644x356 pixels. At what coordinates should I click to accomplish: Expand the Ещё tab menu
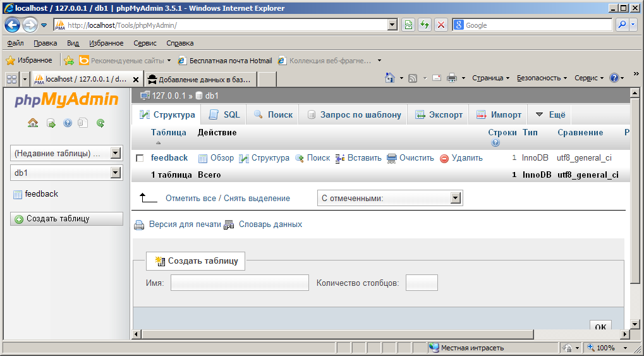pos(550,114)
